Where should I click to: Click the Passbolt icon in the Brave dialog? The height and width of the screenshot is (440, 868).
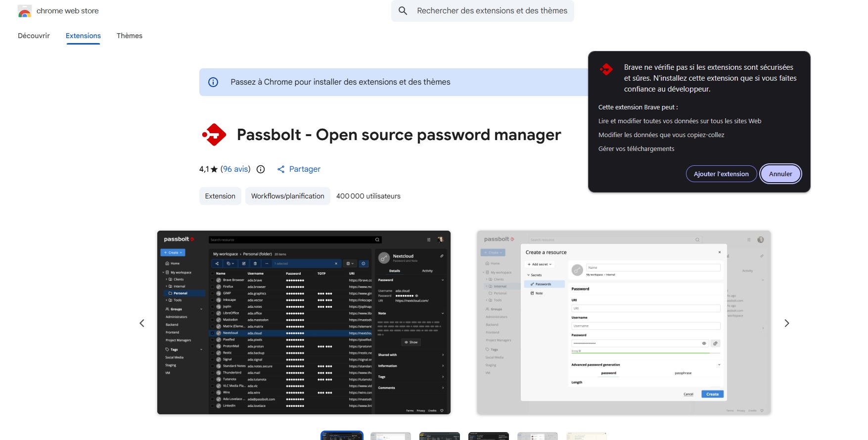606,69
